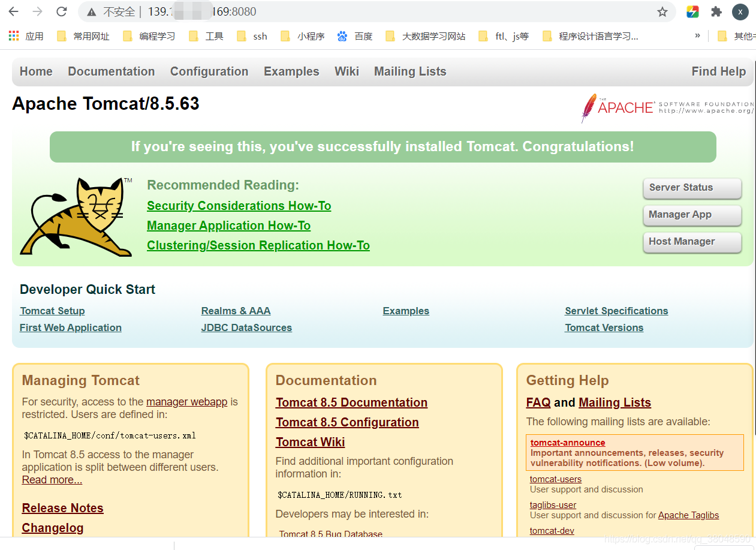
Task: Open the FAQ link under Getting Help
Action: (538, 402)
